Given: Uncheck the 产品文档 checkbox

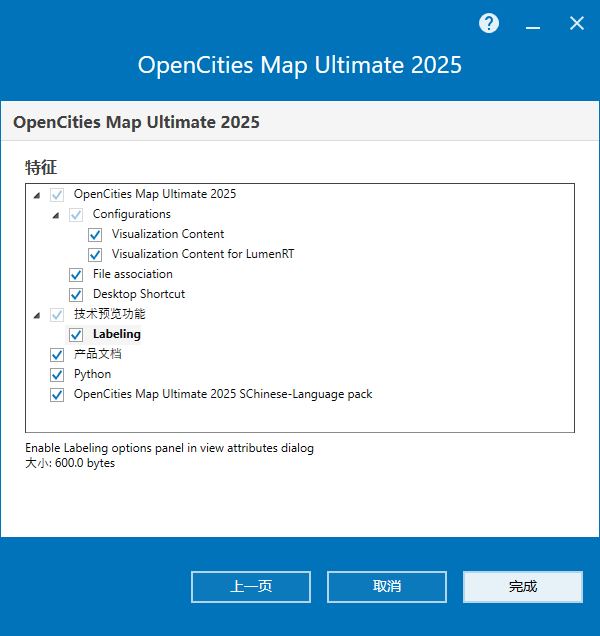Looking at the screenshot, I should point(57,355).
